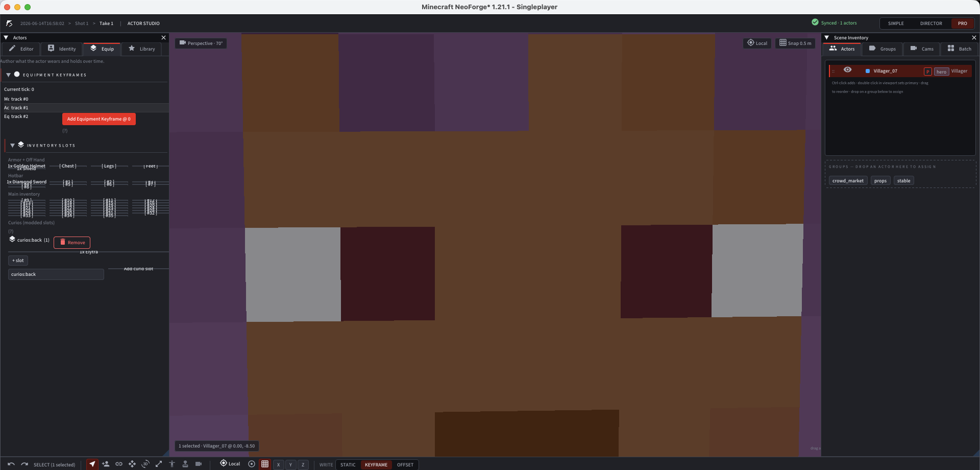This screenshot has height=470, width=980.
Task: Select the 3D rotate tool icon
Action: coord(145,464)
